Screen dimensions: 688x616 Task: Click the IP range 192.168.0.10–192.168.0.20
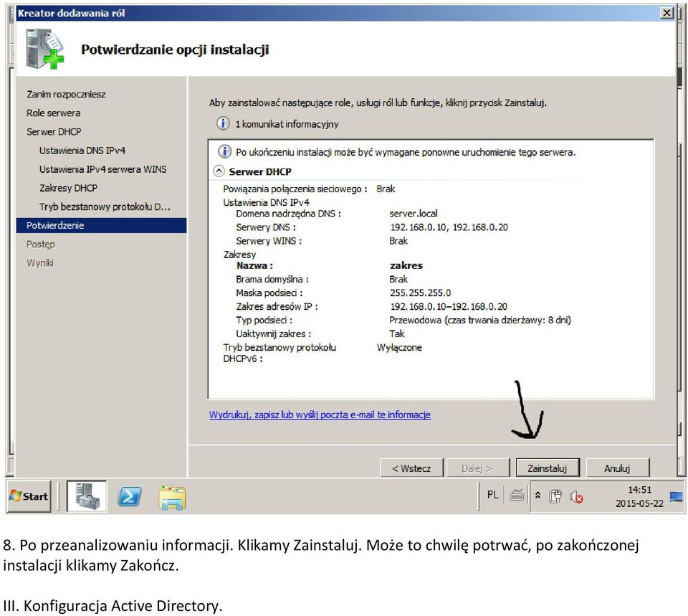pos(449,306)
